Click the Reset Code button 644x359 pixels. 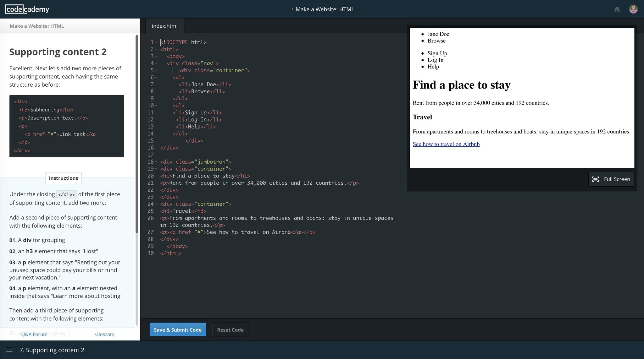coord(230,330)
